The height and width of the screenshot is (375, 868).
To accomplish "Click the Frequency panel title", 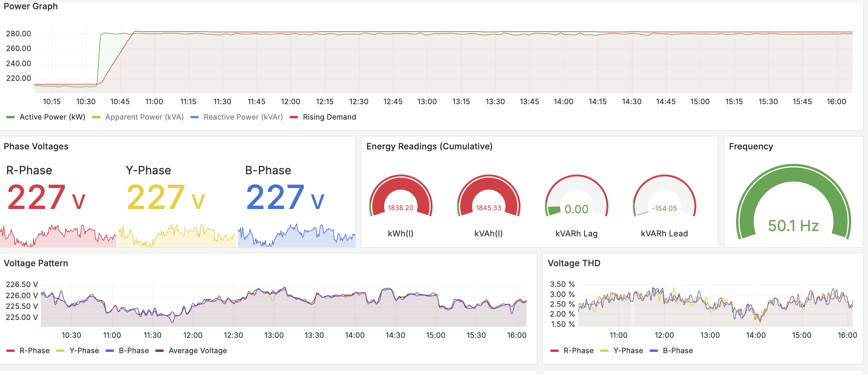I will 751,146.
